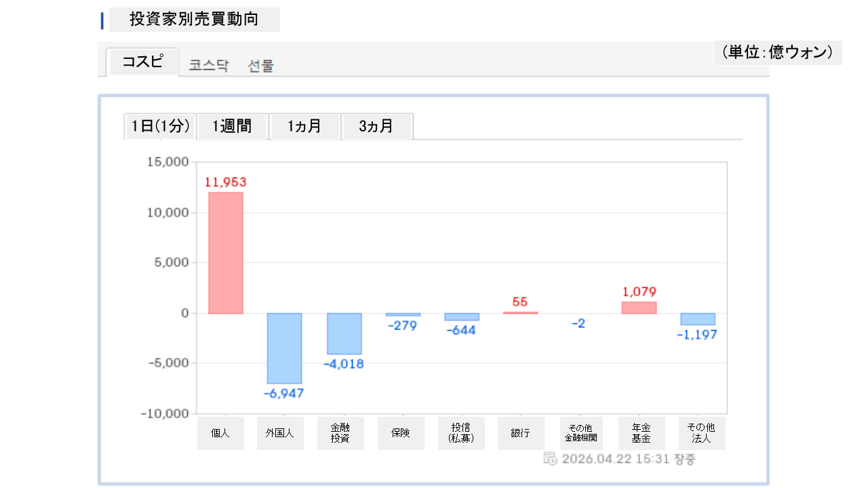
Task: Select the blue その他法人 bar showing -1,197
Action: tap(698, 319)
